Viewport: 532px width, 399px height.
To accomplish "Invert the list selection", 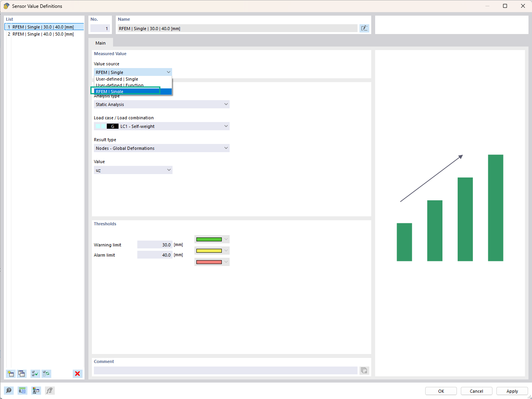I will click(46, 374).
